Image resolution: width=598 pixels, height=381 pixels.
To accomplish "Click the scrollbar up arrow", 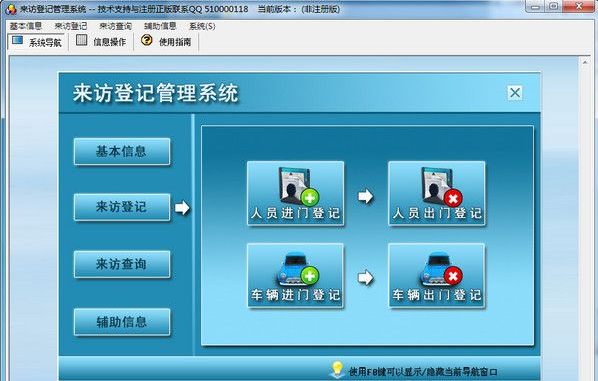I will click(585, 62).
